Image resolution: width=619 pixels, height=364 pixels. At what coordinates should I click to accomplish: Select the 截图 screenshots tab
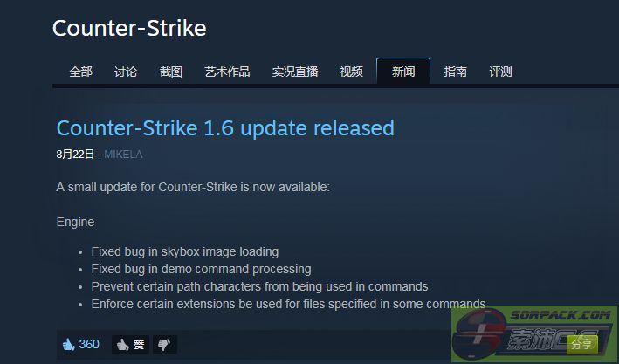pos(170,72)
